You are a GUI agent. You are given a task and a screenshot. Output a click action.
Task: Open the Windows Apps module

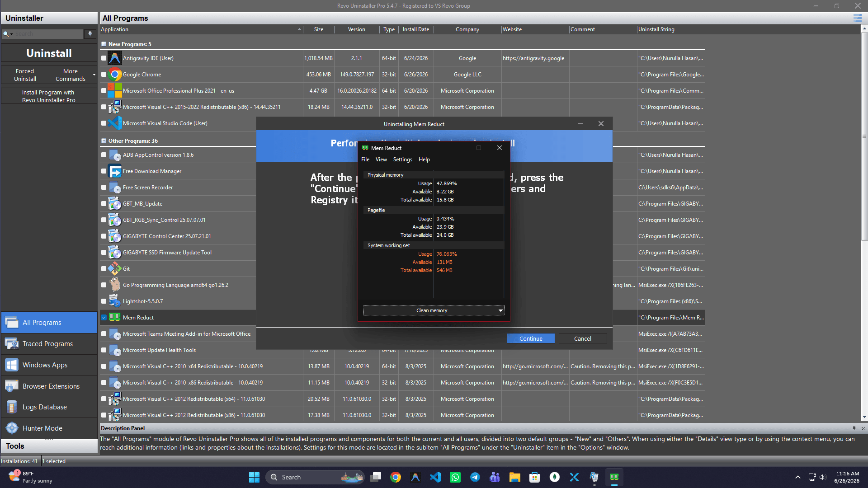[49, 365]
